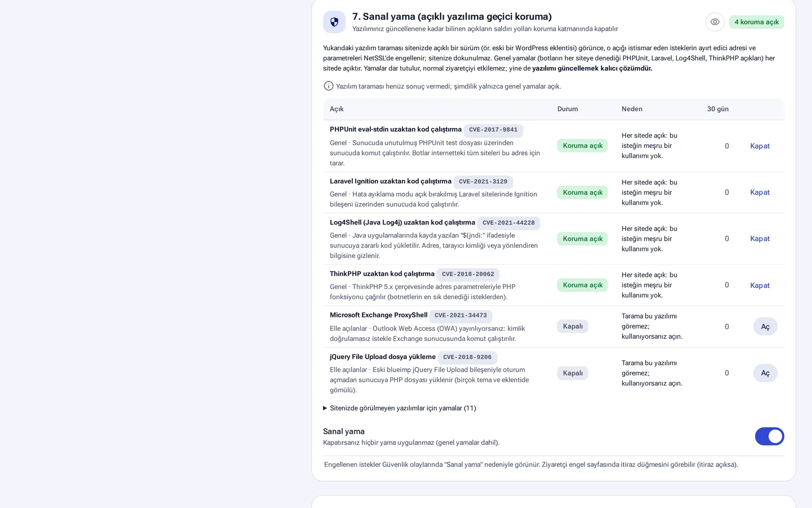Turn off the Sanal yama switch
The width and height of the screenshot is (812, 508).
tap(769, 436)
